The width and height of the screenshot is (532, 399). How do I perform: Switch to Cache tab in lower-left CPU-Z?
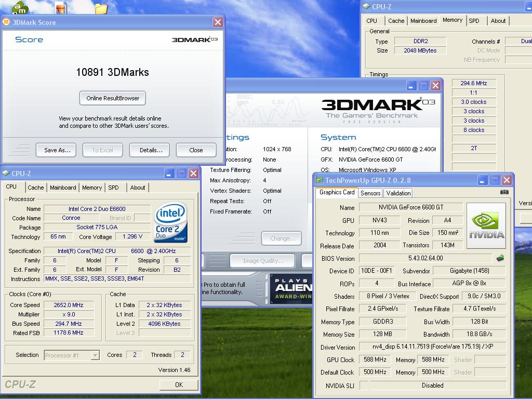click(36, 188)
